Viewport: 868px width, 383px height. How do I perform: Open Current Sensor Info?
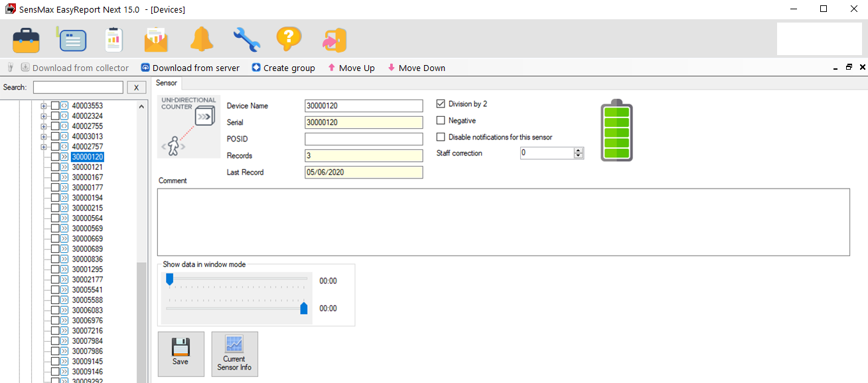point(234,354)
